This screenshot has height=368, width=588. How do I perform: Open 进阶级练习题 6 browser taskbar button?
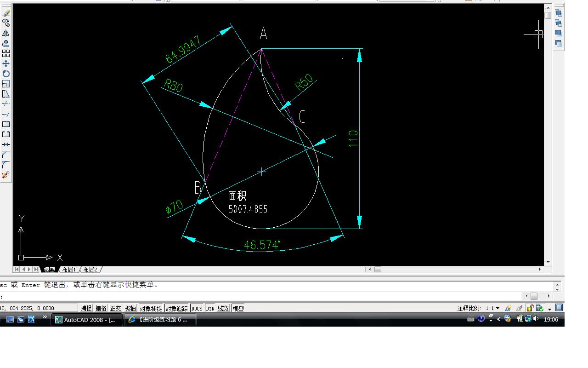point(160,320)
